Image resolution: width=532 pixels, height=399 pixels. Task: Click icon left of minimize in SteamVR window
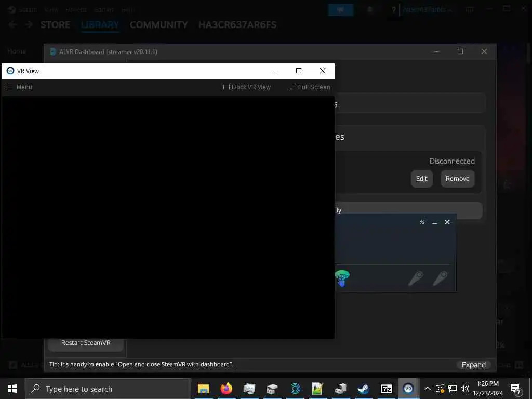tap(422, 222)
